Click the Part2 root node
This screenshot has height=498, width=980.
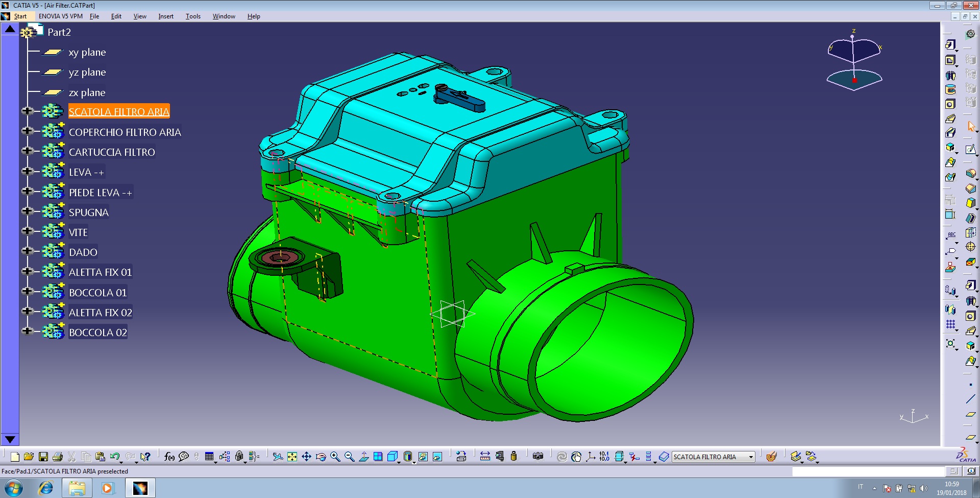[59, 32]
